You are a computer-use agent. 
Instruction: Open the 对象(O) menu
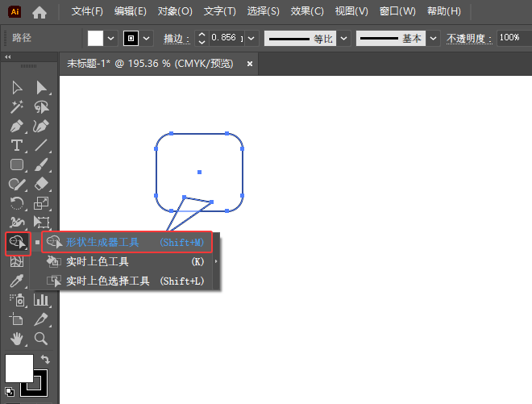(175, 11)
